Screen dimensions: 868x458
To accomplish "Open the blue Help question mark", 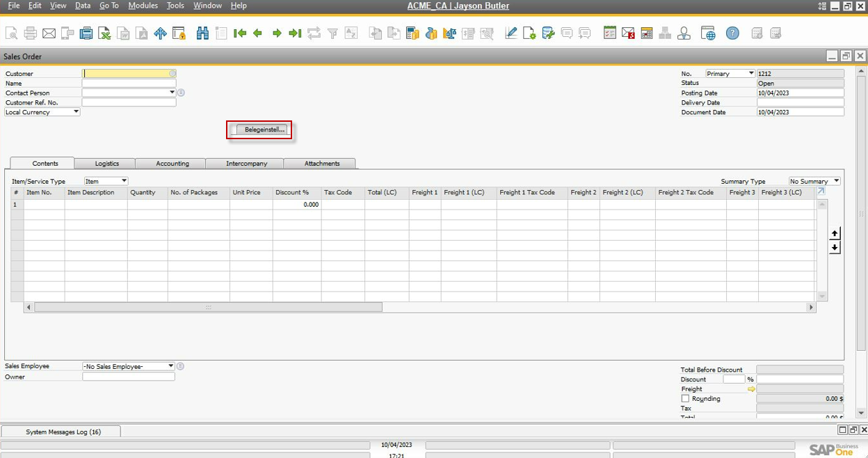I will point(732,33).
